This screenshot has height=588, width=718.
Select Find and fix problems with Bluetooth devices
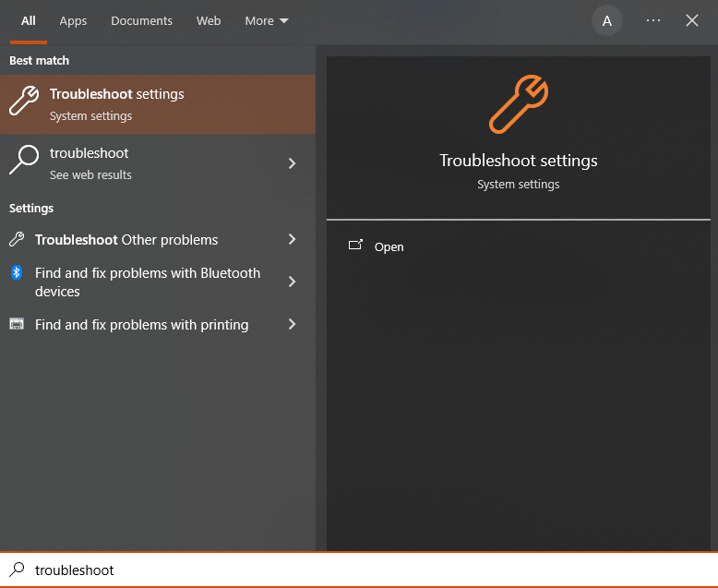[x=158, y=282]
